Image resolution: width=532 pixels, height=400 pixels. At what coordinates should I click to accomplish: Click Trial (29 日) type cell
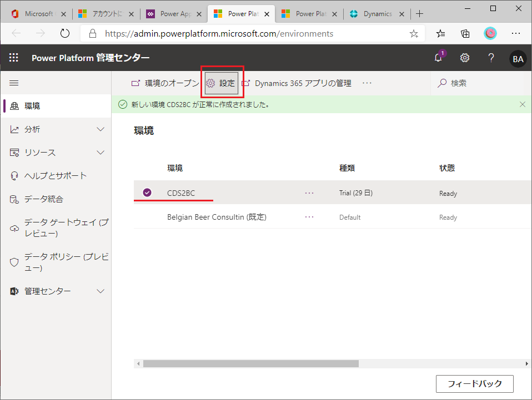(x=356, y=193)
